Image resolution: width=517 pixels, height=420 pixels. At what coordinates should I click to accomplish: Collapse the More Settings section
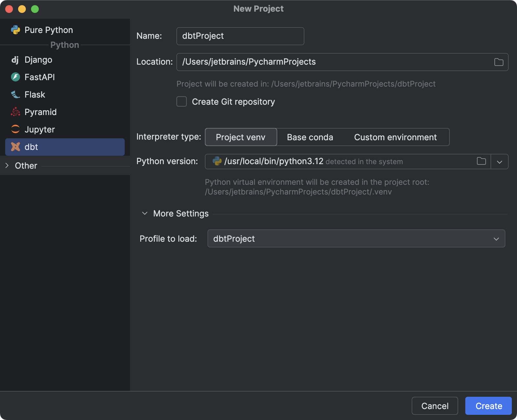coord(145,213)
